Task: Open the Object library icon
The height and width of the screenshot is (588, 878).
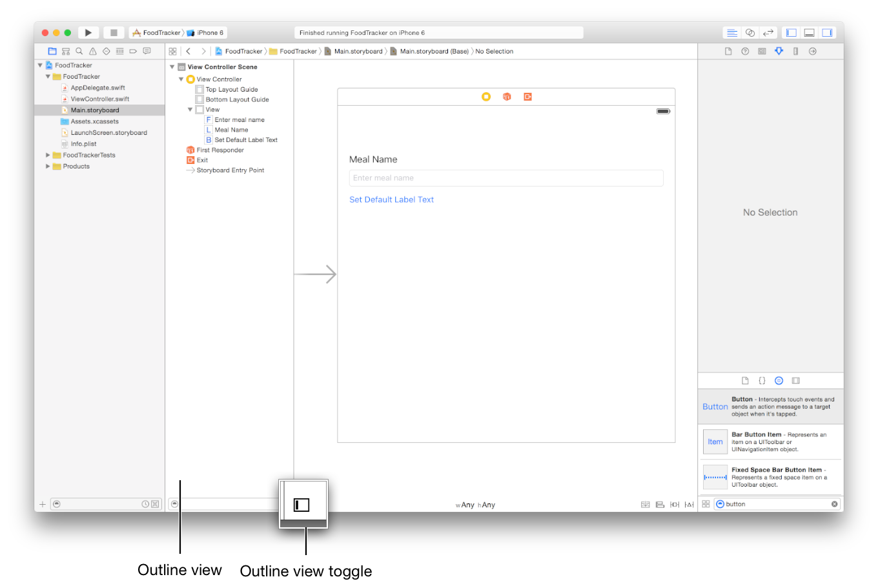Action: point(779,381)
